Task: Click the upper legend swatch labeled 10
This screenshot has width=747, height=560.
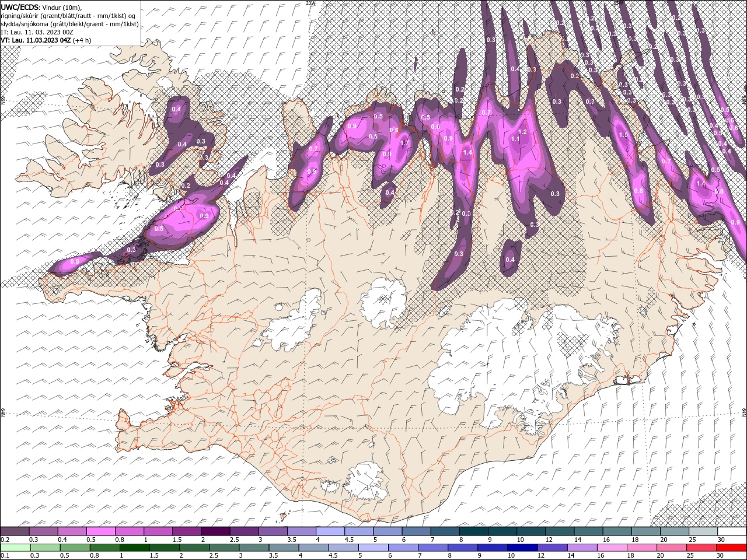Action: click(x=530, y=531)
